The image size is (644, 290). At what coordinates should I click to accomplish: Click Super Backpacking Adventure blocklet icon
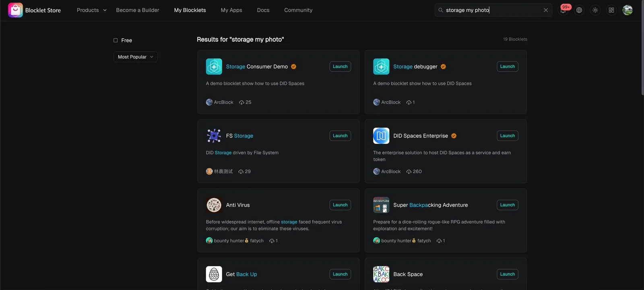click(x=381, y=205)
